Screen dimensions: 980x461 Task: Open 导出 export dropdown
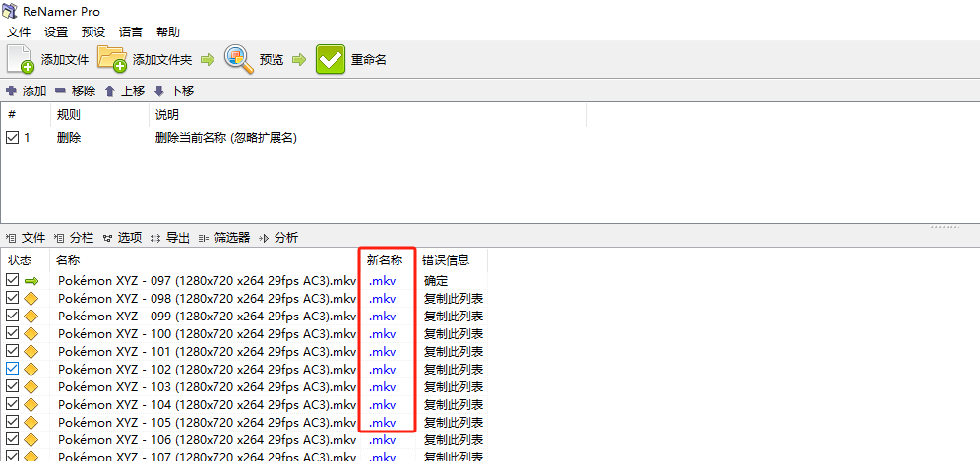coord(170,237)
